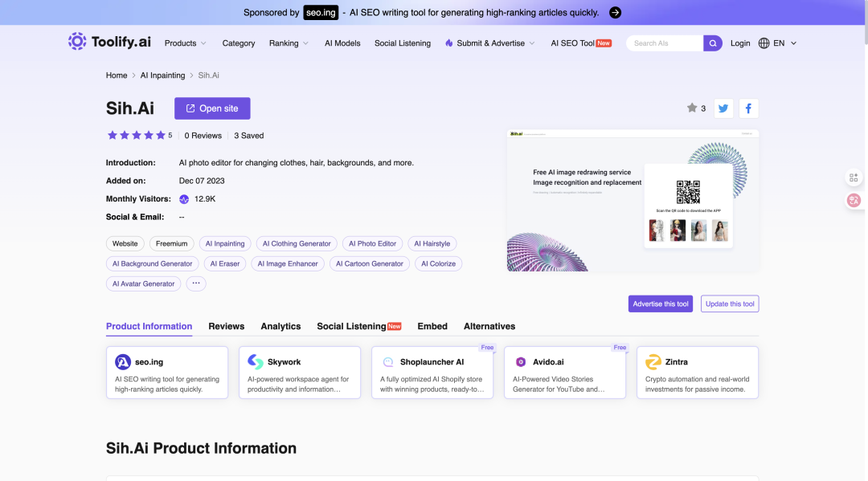The width and height of the screenshot is (868, 481).
Task: Share Sih.Ai on Twitter
Action: (723, 108)
